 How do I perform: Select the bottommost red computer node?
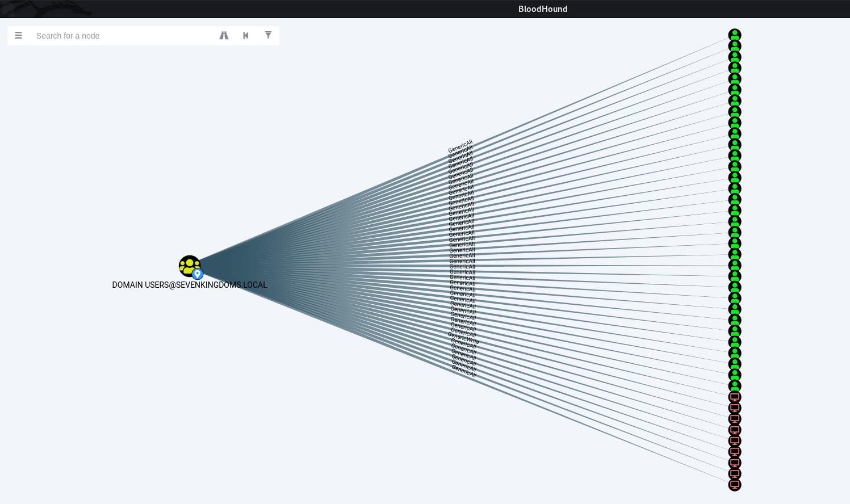(735, 485)
